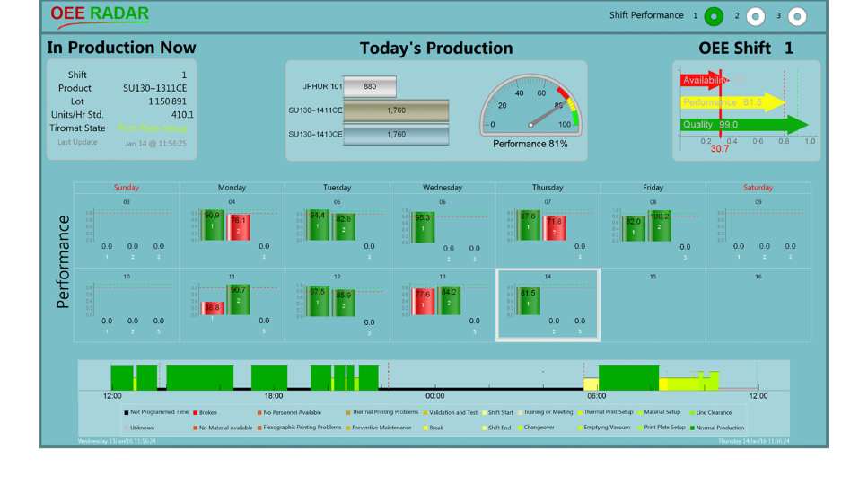Click Thursday 07 shift 2 red bar 71.8
868x494 pixels.
click(x=554, y=228)
